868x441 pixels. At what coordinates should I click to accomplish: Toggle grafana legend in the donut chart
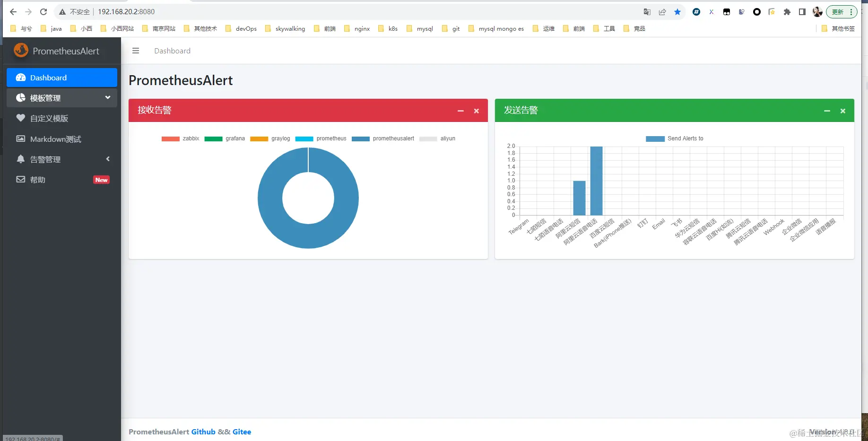coord(225,138)
